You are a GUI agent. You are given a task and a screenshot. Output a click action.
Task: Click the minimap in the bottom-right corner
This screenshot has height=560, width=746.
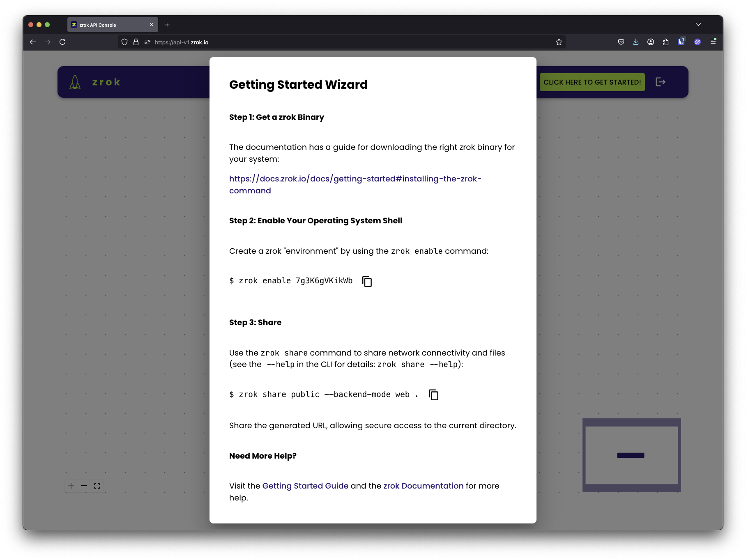point(631,455)
